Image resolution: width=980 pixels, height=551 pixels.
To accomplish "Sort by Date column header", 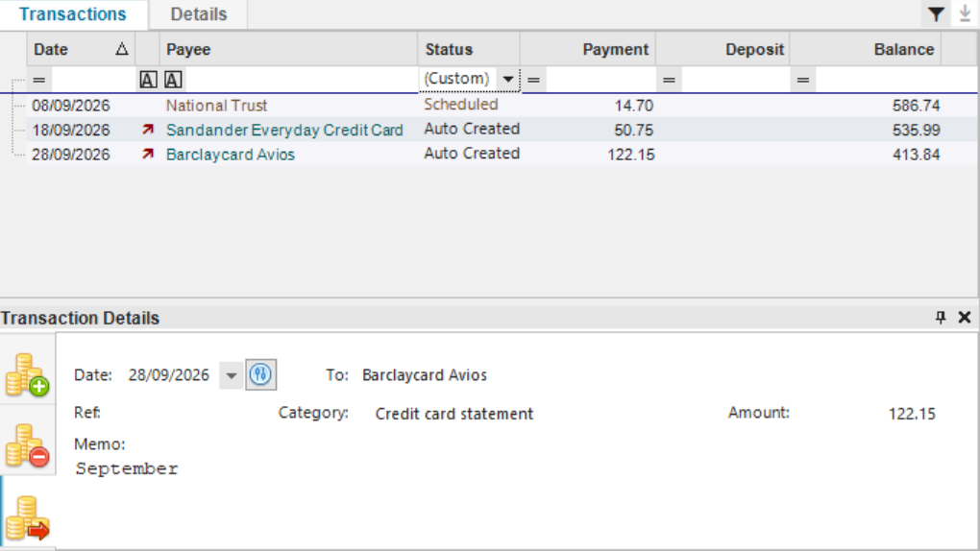I will click(81, 49).
